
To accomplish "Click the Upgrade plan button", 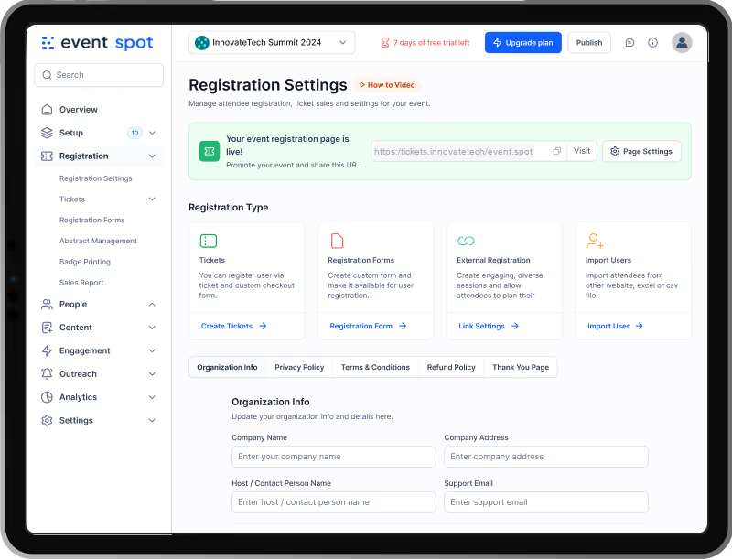I will coord(522,42).
